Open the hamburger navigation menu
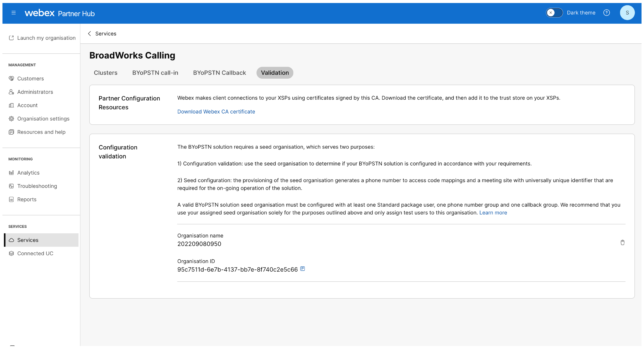The image size is (644, 349). (x=14, y=13)
